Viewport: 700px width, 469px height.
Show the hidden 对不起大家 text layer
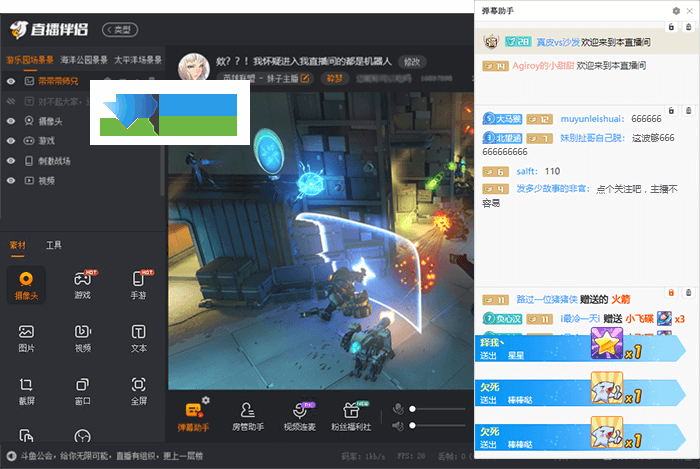(11, 101)
